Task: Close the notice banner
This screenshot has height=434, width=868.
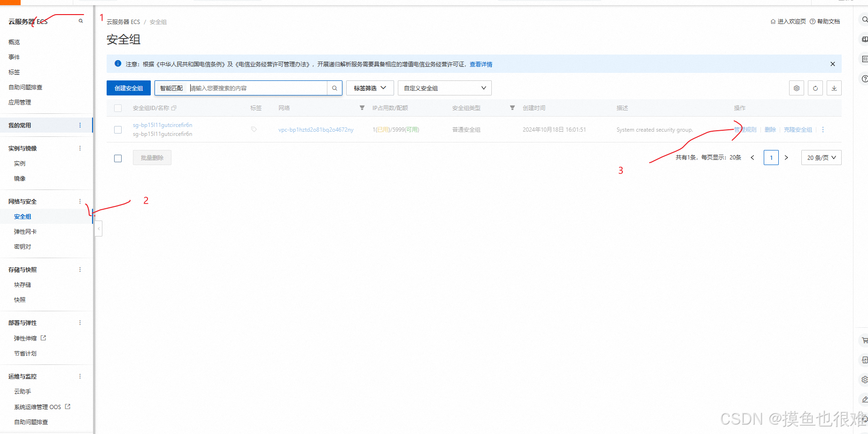Action: [833, 64]
